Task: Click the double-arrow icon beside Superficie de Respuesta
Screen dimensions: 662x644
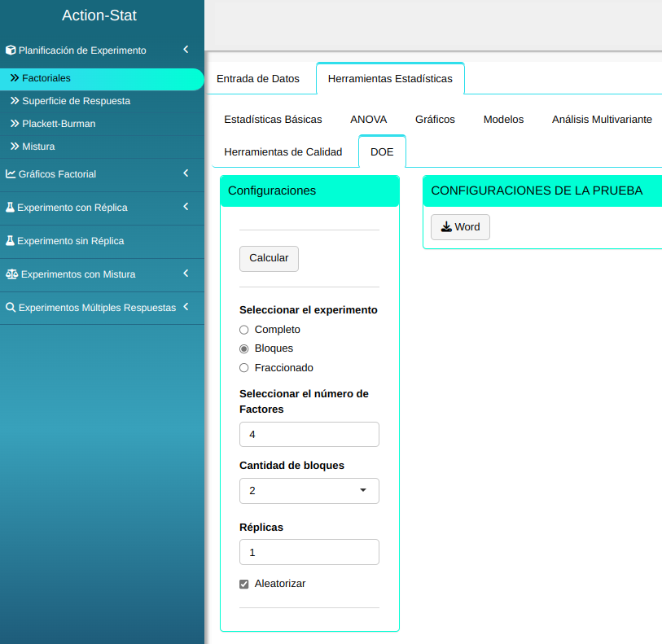Action: click(x=15, y=101)
